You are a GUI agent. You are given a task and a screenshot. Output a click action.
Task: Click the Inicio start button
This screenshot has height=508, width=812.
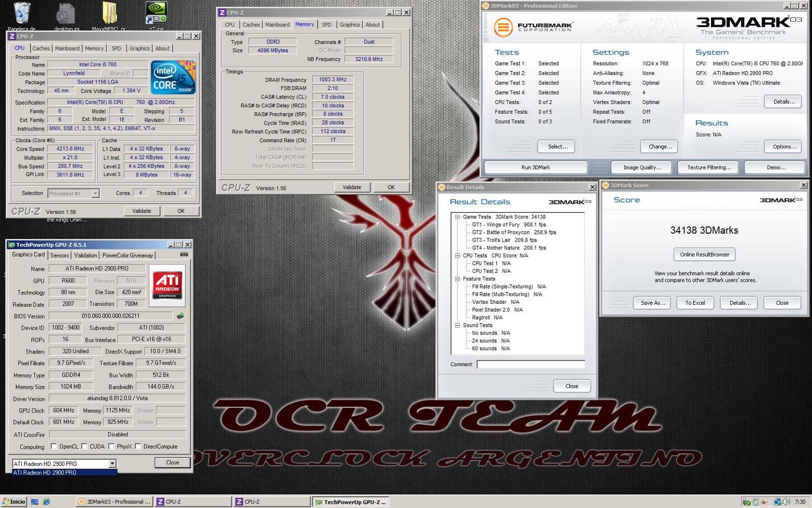(14, 501)
